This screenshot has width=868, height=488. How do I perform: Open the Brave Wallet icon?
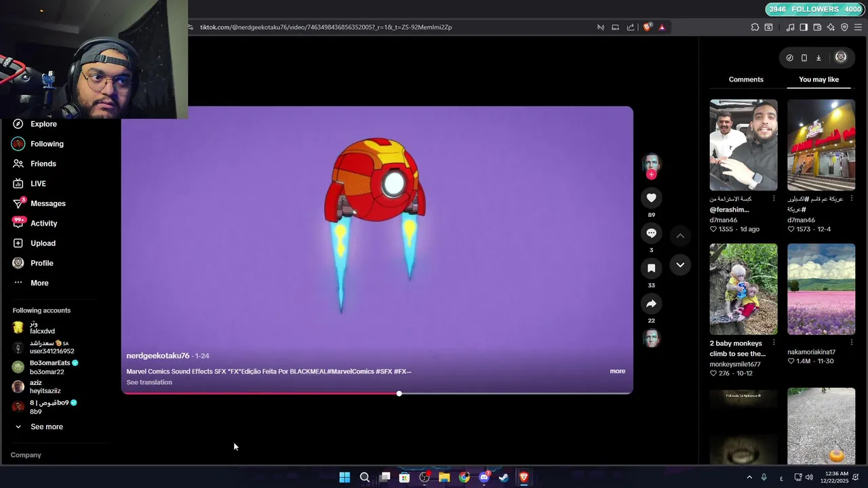[817, 27]
